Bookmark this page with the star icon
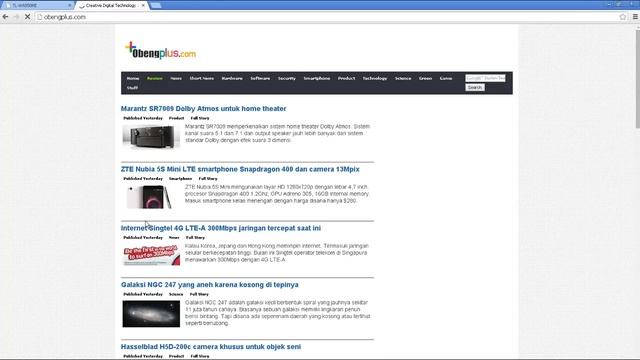The image size is (640, 360). [623, 17]
